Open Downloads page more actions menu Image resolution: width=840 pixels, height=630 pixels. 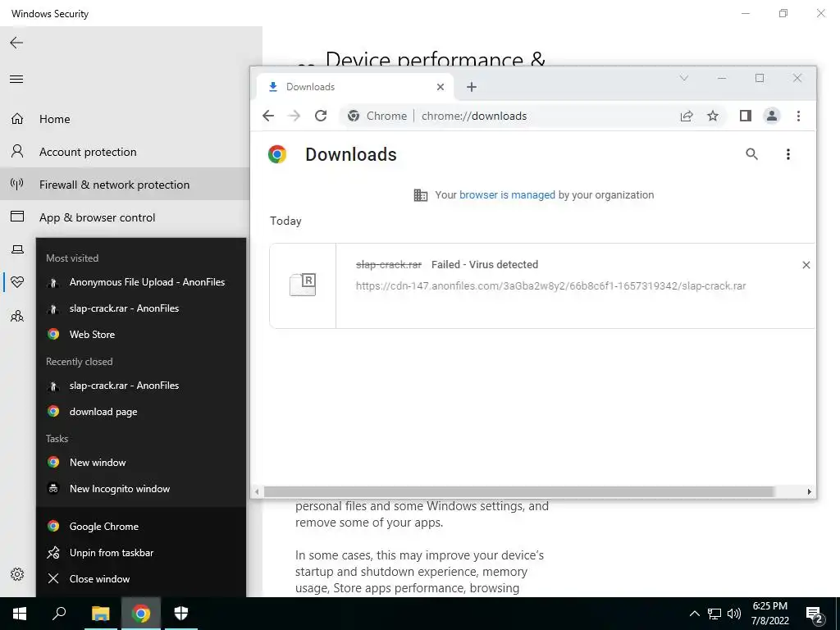(787, 154)
